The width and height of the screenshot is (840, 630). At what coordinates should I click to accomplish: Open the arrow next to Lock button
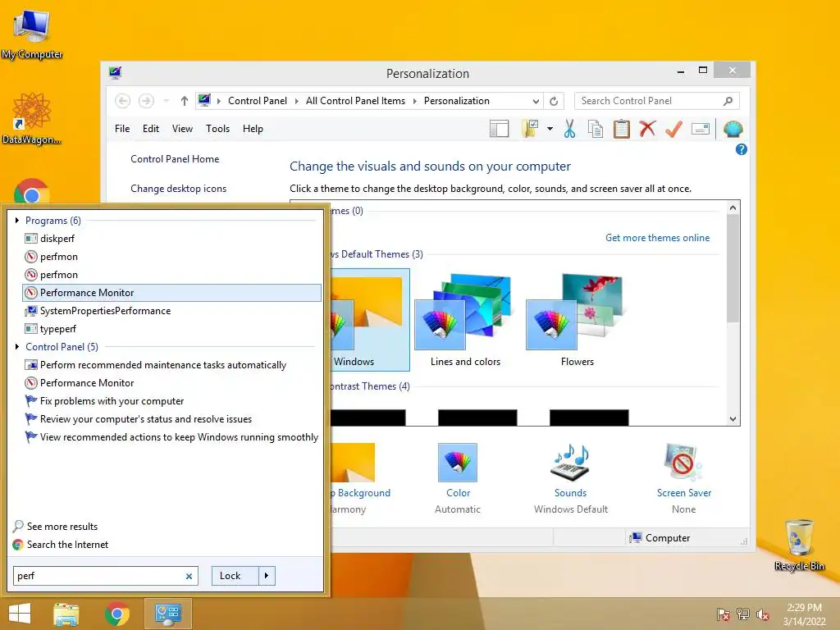pyautogui.click(x=267, y=576)
